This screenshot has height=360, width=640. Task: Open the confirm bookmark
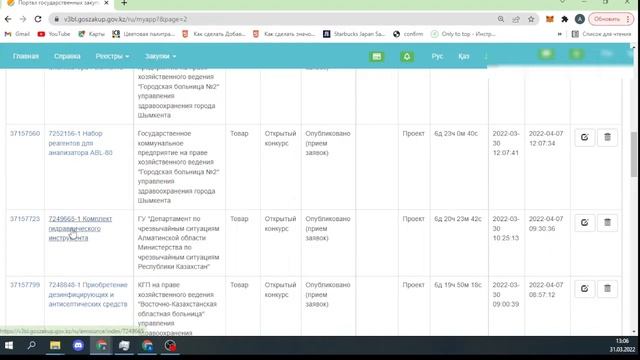pyautogui.click(x=408, y=34)
